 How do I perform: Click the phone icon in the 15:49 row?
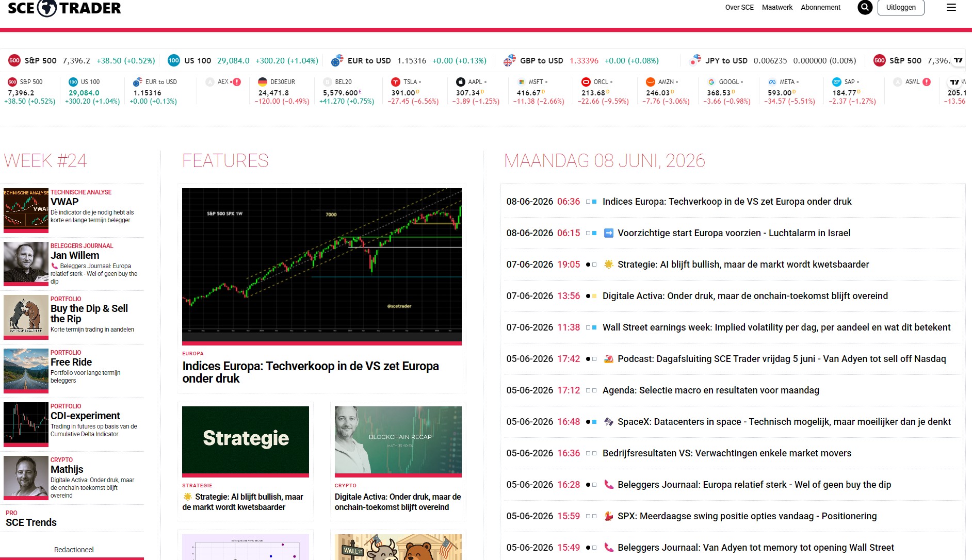[x=609, y=548]
